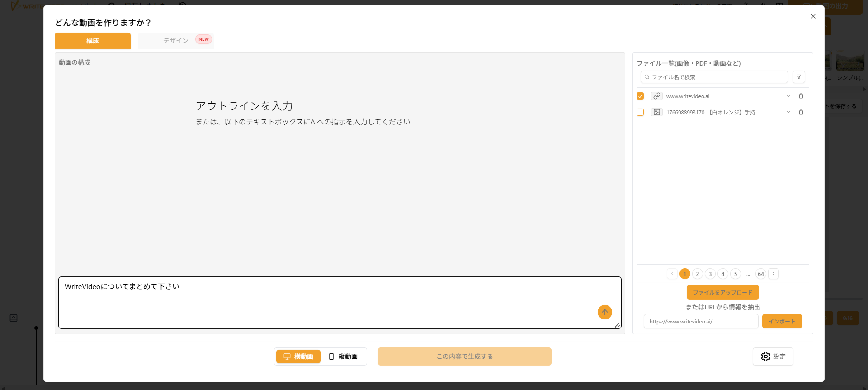The width and height of the screenshot is (868, 390).
Task: Go to page 2 of the file list
Action: tap(698, 274)
